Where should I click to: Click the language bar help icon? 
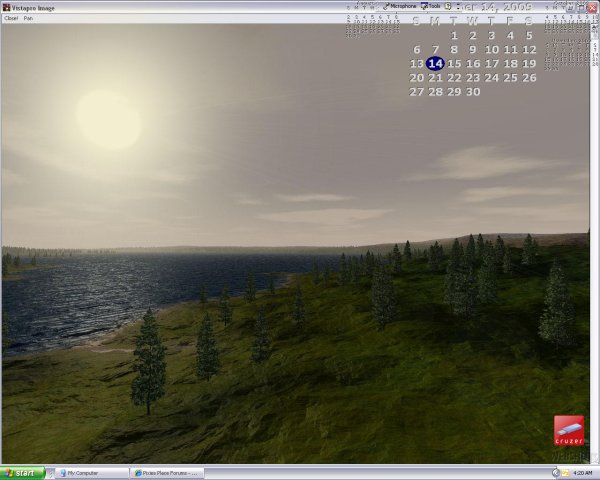coord(446,6)
